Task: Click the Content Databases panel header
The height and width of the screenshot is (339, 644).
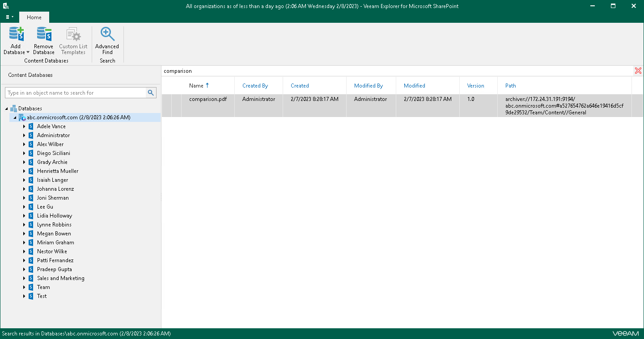Action: [30, 75]
